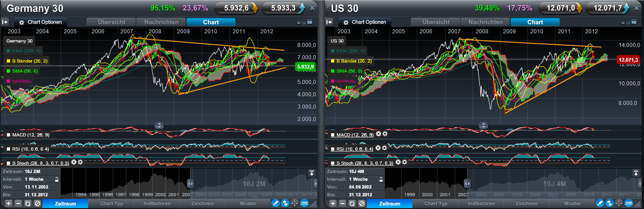The image size is (644, 209).
Task: Open Chart Typ menu in Germany 30 window
Action: pos(112,204)
